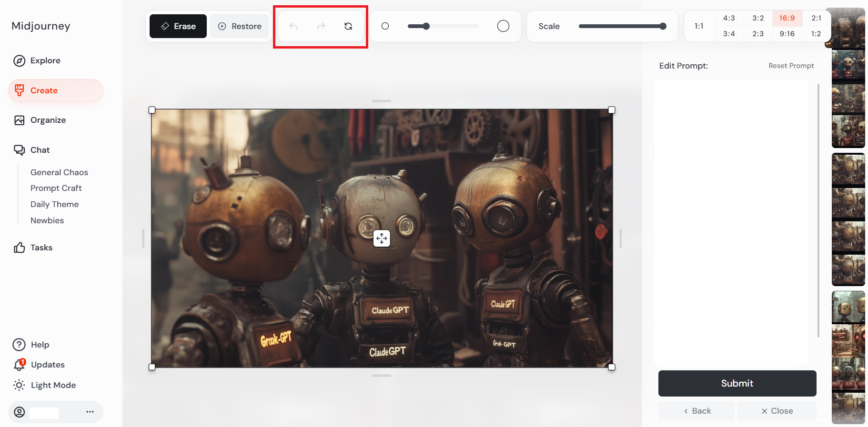Click the top-right image resize handle
868x427 pixels.
tap(612, 110)
